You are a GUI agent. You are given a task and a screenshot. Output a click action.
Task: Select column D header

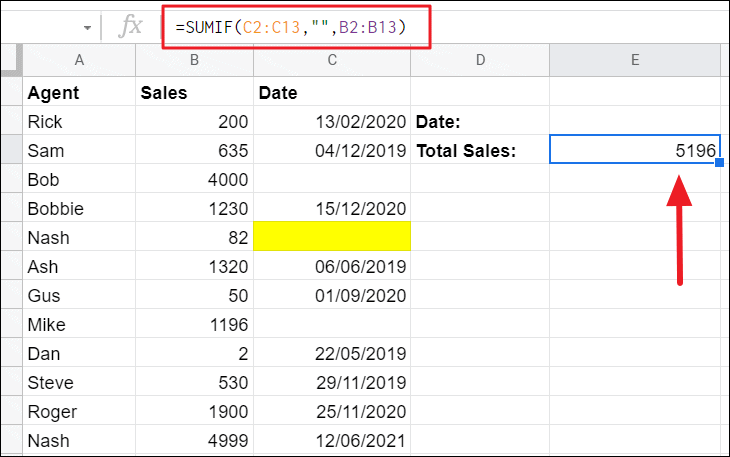(479, 62)
